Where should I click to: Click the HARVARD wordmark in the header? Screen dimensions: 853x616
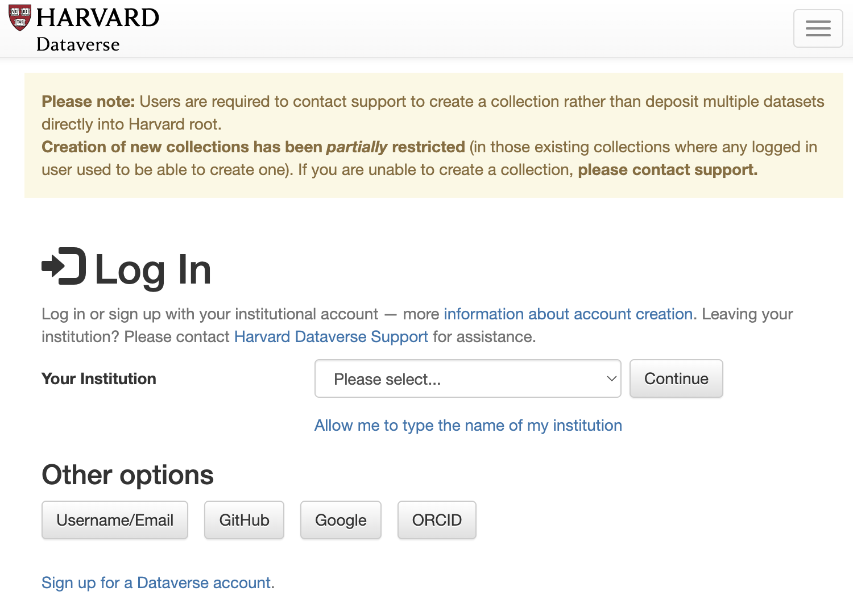[x=97, y=17]
